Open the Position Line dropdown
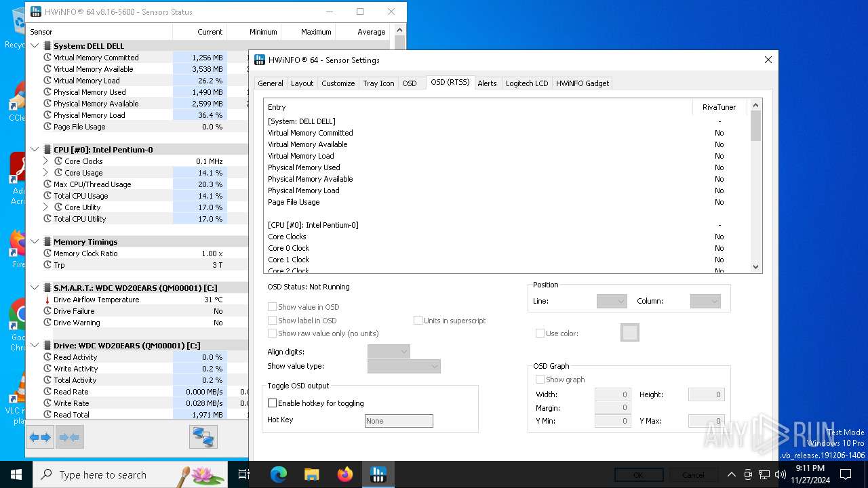The width and height of the screenshot is (868, 488). tap(612, 301)
